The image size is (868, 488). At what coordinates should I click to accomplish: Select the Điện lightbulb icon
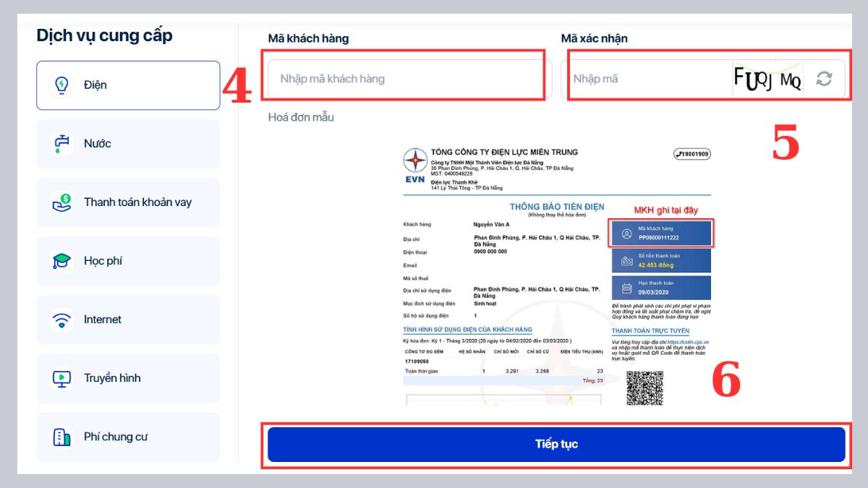(x=62, y=85)
